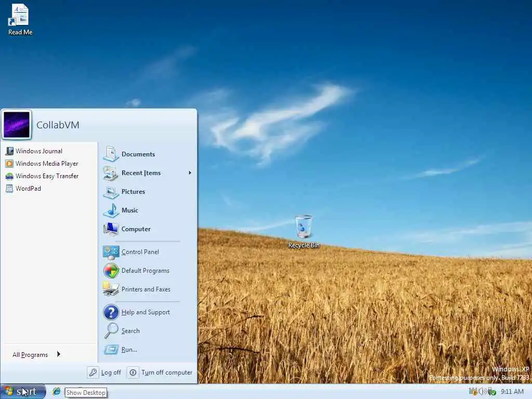This screenshot has width=532, height=399.
Task: Click the Run icon
Action: point(111,350)
